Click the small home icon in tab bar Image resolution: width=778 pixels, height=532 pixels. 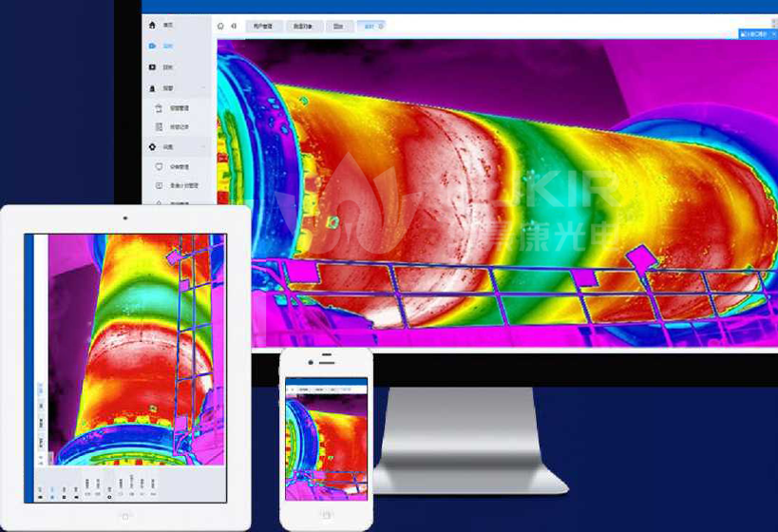(220, 27)
